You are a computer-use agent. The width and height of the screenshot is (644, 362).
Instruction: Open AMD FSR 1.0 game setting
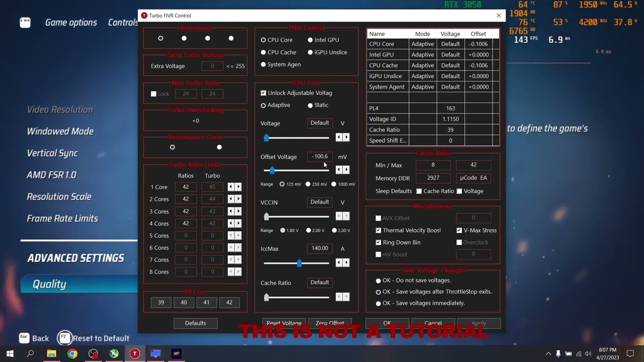pyautogui.click(x=51, y=175)
